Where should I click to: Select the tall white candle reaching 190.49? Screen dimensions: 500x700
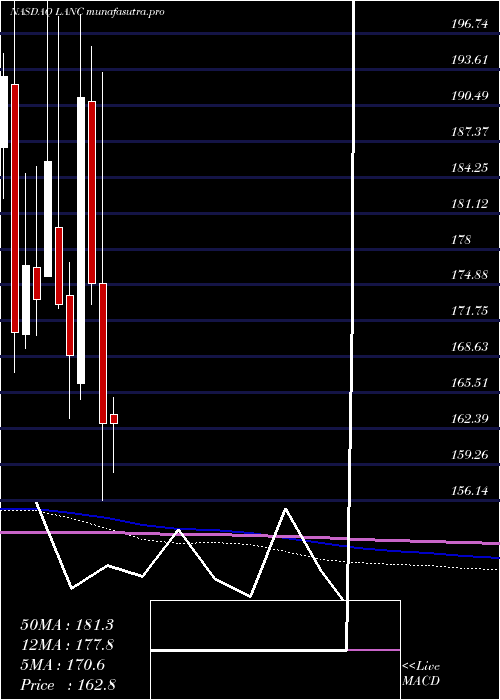[x=80, y=240]
